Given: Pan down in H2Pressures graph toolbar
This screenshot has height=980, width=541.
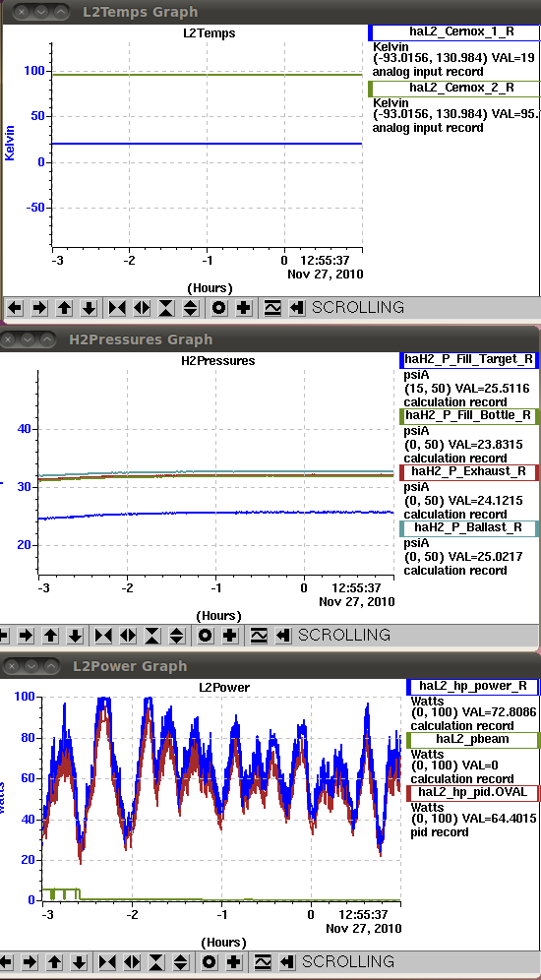Looking at the screenshot, I should click(x=75, y=636).
